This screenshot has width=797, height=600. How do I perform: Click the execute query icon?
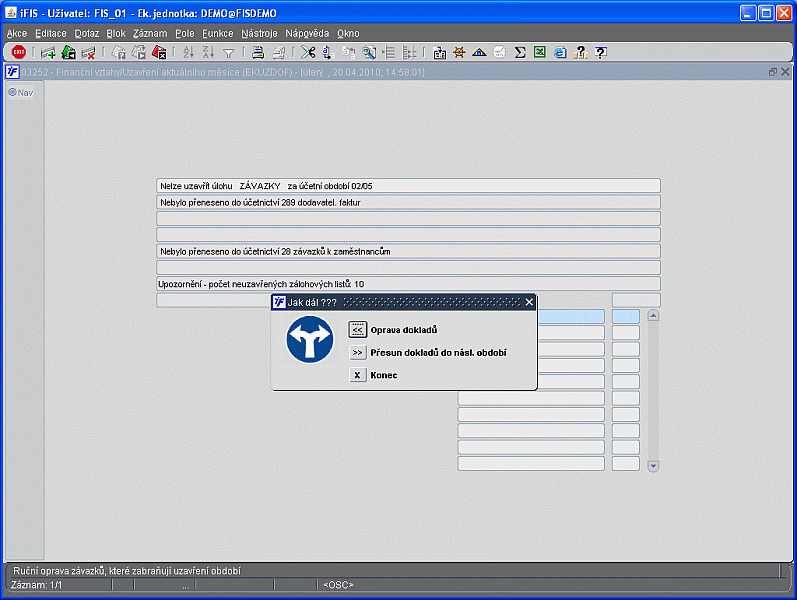(139, 52)
